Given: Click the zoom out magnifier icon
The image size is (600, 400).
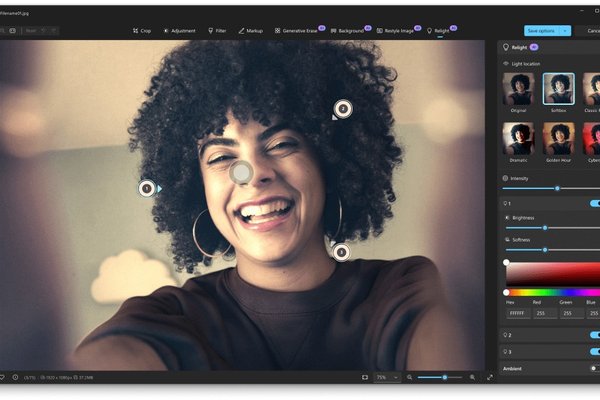Looking at the screenshot, I should coord(409,377).
